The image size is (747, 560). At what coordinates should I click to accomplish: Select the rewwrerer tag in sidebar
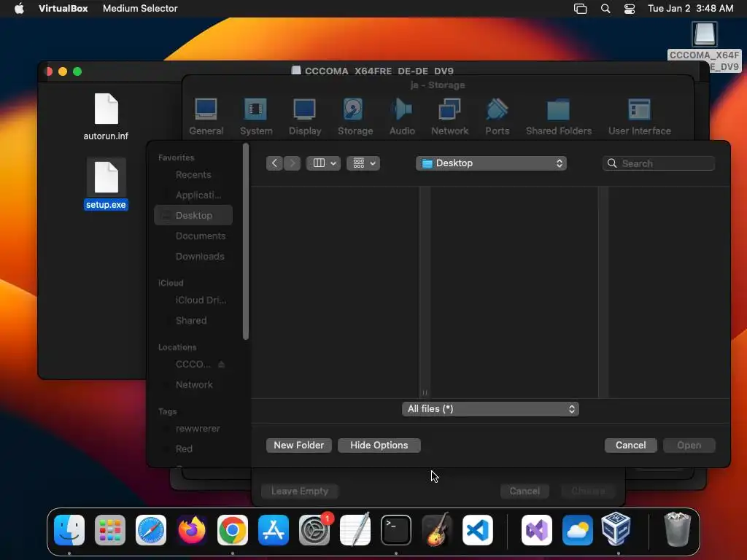[x=193, y=429]
